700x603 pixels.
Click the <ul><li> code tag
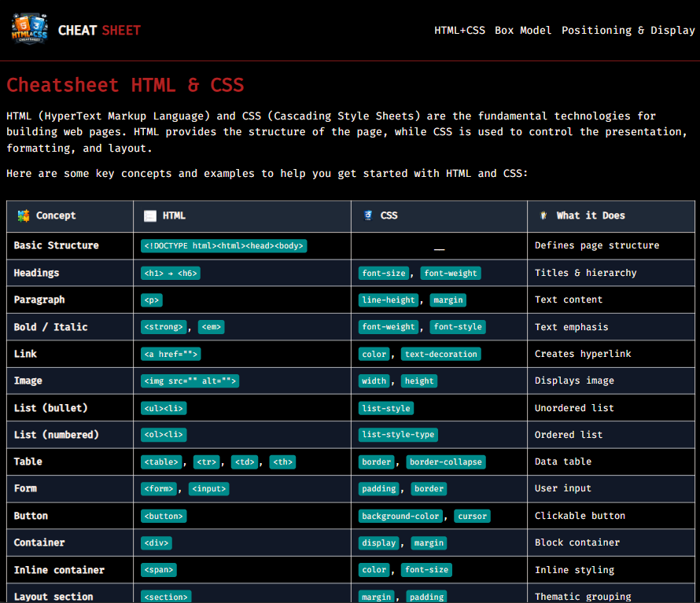pyautogui.click(x=164, y=408)
